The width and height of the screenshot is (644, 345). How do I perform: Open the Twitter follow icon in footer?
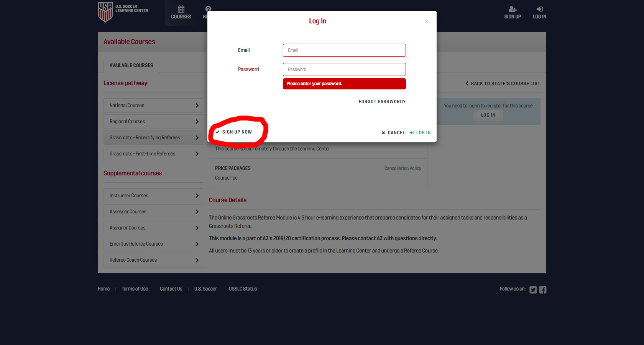point(533,290)
